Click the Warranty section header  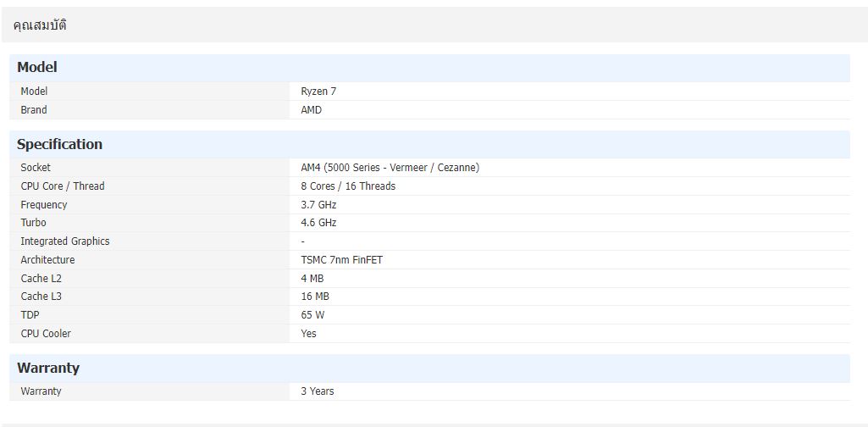click(48, 369)
